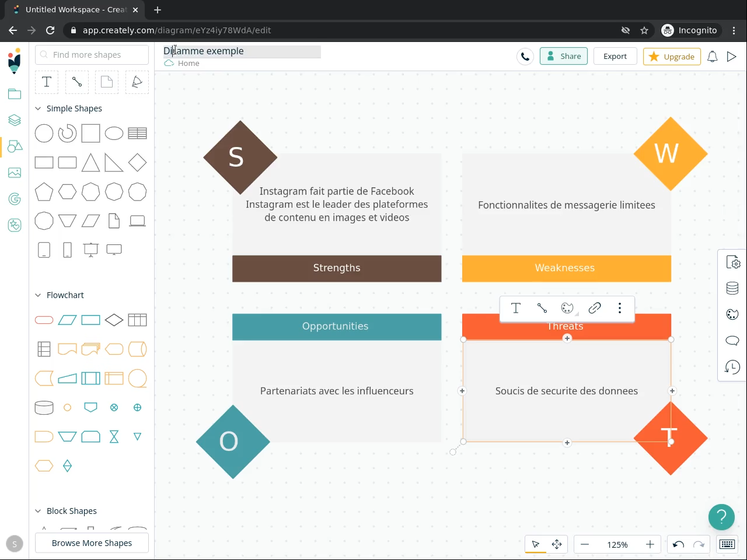The image size is (747, 560).
Task: Select the pentagon shape in Simple Shapes
Action: point(44,192)
